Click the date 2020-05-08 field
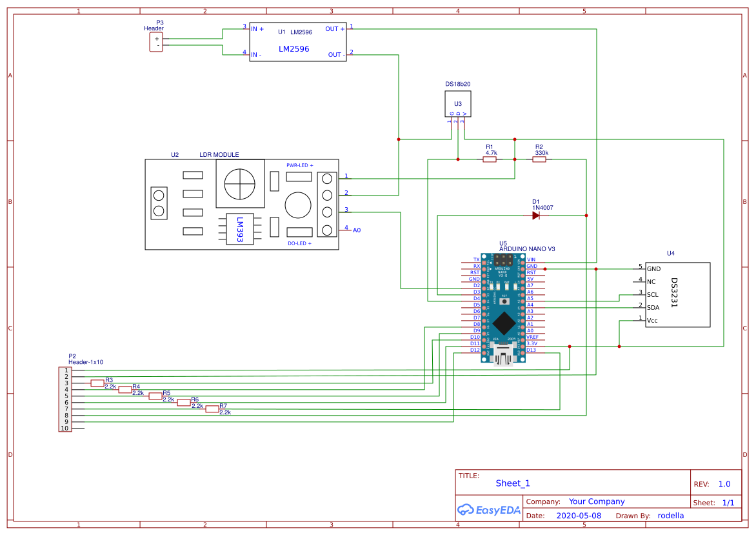This screenshot has width=756, height=535. coord(577,516)
